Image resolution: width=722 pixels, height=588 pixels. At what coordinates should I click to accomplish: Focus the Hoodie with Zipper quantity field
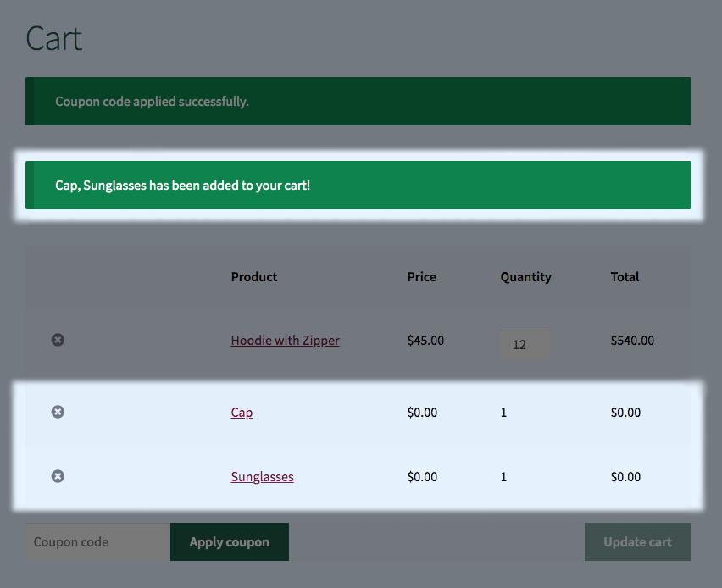tap(524, 345)
